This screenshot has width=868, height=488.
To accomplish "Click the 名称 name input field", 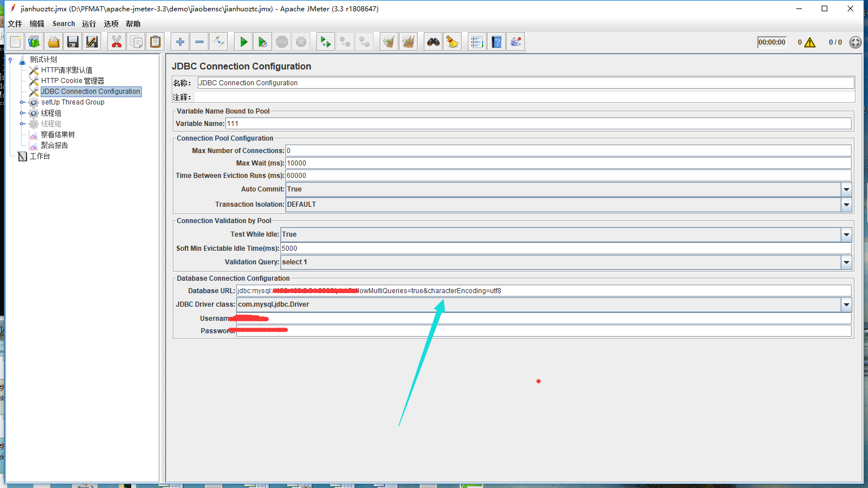I will (x=526, y=83).
